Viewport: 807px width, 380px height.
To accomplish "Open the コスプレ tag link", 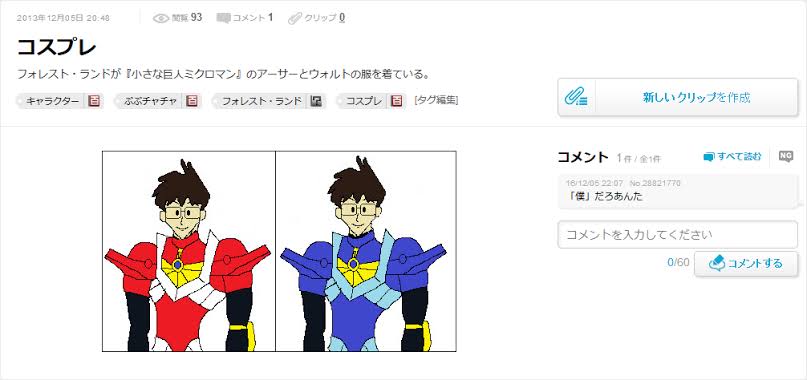I will [363, 101].
